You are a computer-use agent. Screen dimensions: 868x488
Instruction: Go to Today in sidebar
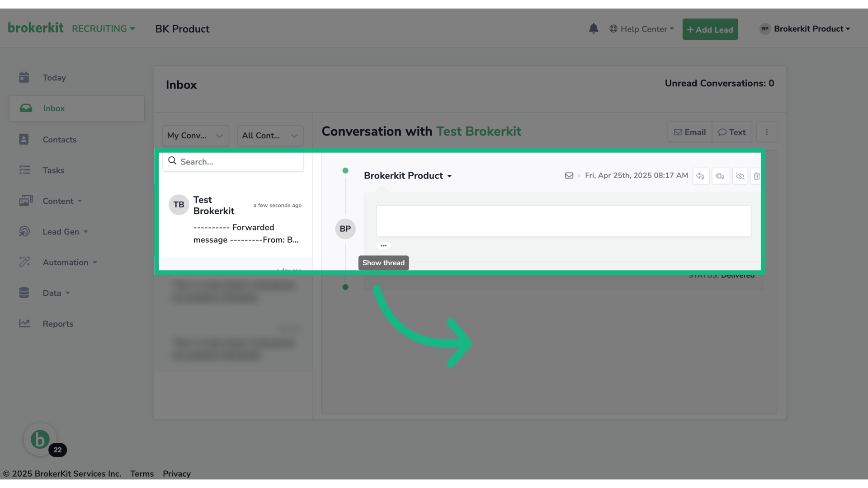[x=54, y=78]
